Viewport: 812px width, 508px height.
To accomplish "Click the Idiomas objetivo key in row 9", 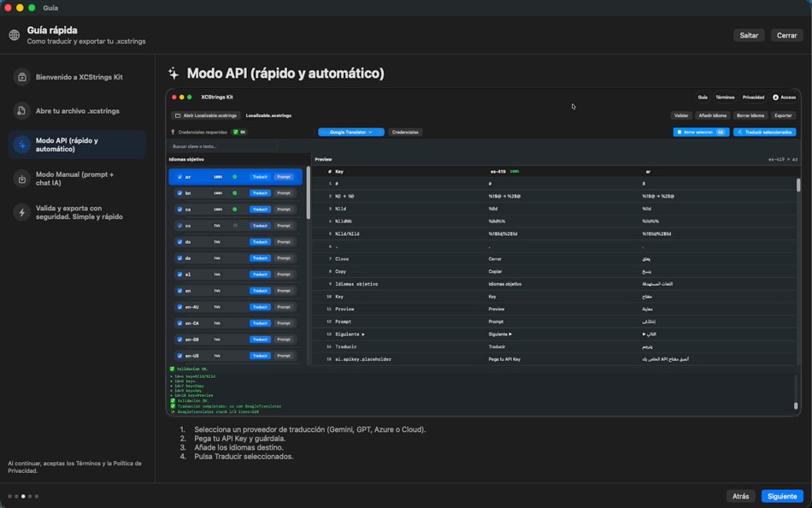I will click(356, 284).
